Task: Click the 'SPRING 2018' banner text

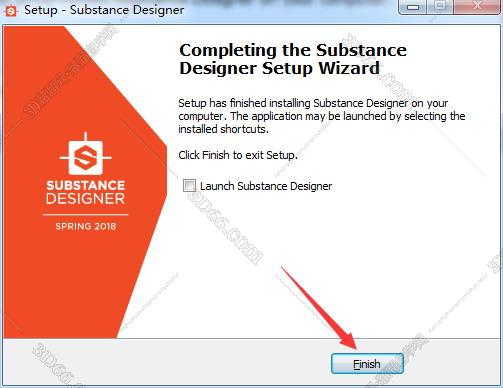Action: [86, 226]
